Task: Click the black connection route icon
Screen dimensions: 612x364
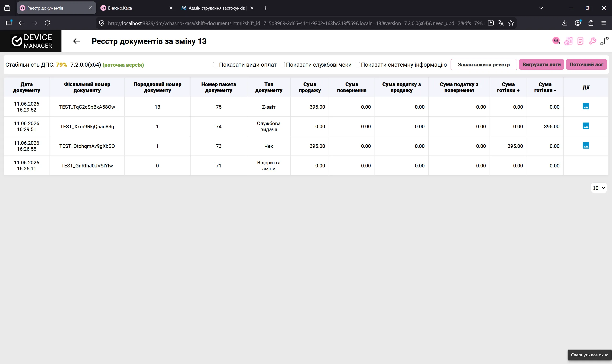Action: 604,41
